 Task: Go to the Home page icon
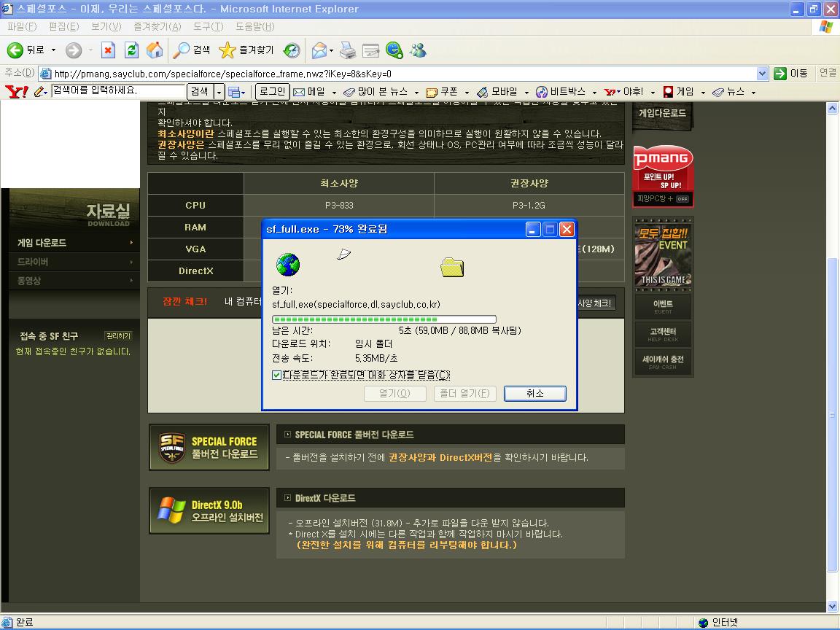[155, 50]
